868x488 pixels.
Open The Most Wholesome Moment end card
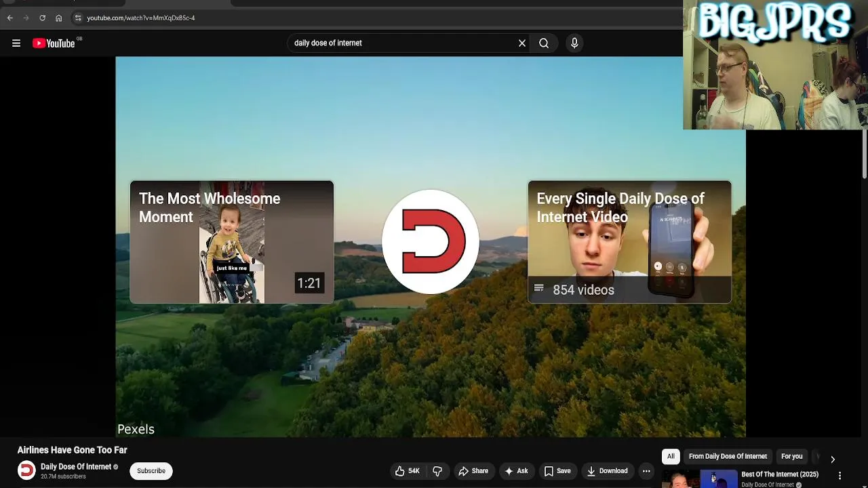(232, 242)
